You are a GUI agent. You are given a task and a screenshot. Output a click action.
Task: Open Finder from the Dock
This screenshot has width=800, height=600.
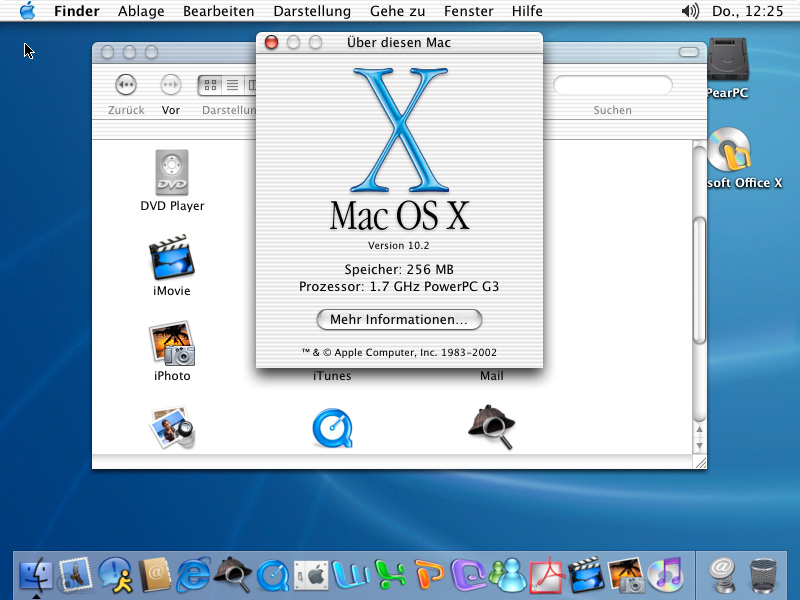click(x=36, y=574)
